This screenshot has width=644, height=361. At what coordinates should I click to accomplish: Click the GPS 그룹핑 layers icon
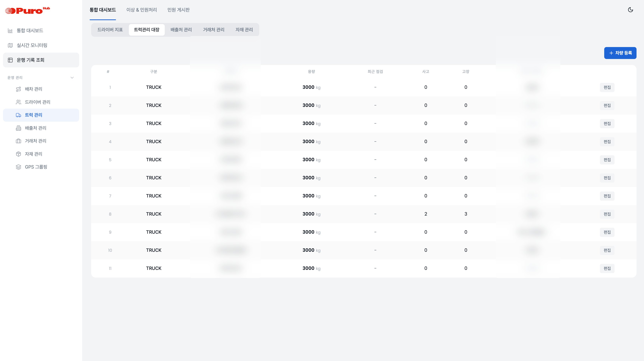18,167
